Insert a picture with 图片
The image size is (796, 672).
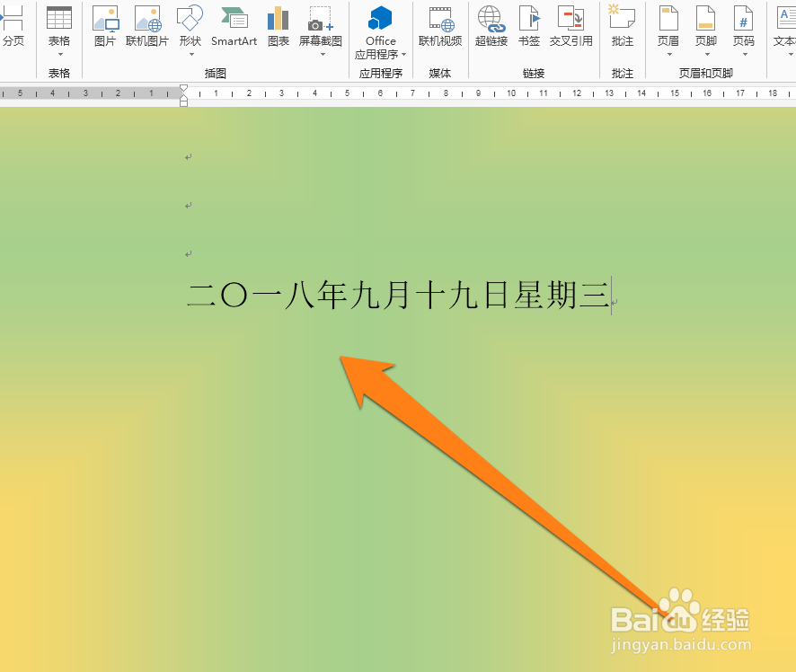105,26
